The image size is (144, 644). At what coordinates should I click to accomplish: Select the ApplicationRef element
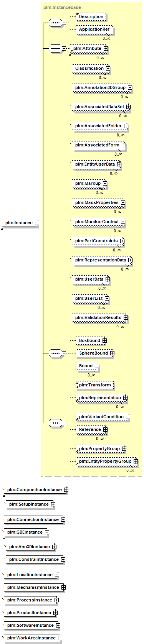94,30
